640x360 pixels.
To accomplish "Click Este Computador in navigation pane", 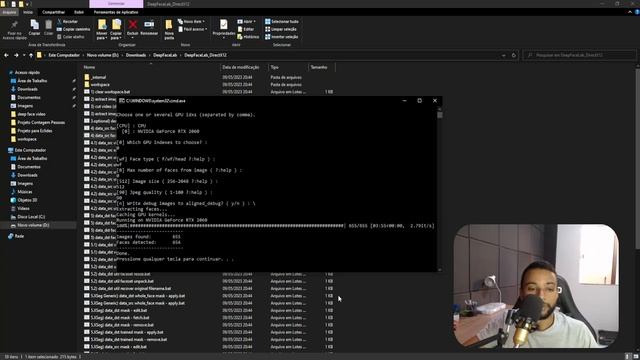I will click(30, 150).
